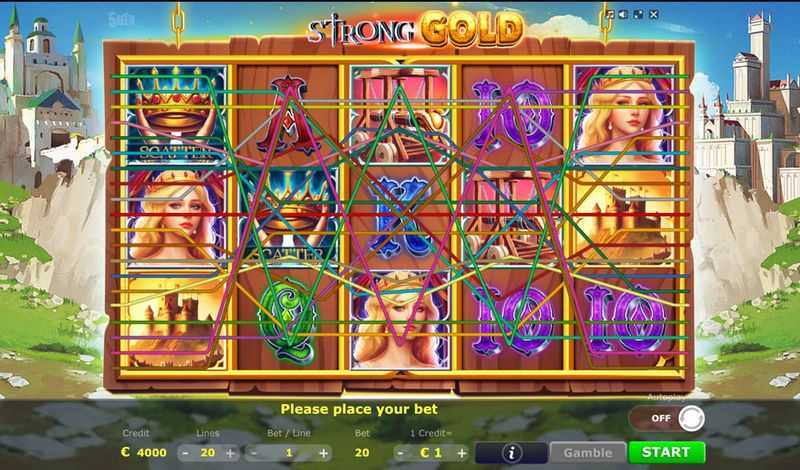The image size is (800, 470).
Task: Decrease the number of lines
Action: pos(185,453)
